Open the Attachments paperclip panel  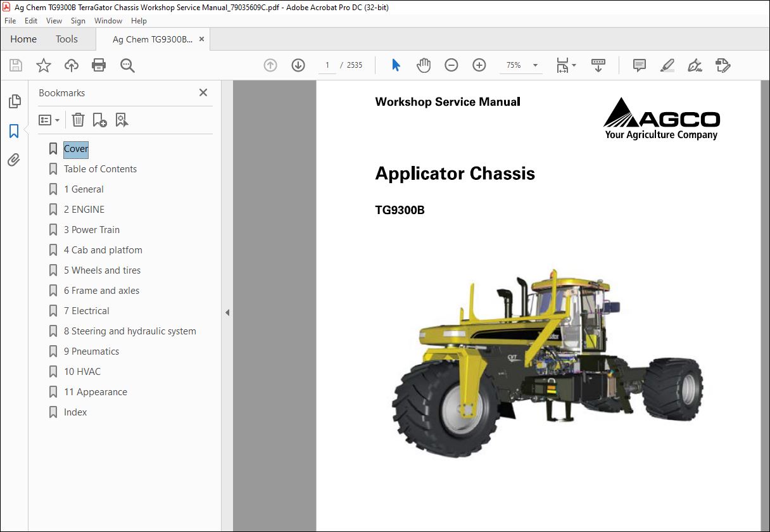[x=14, y=160]
